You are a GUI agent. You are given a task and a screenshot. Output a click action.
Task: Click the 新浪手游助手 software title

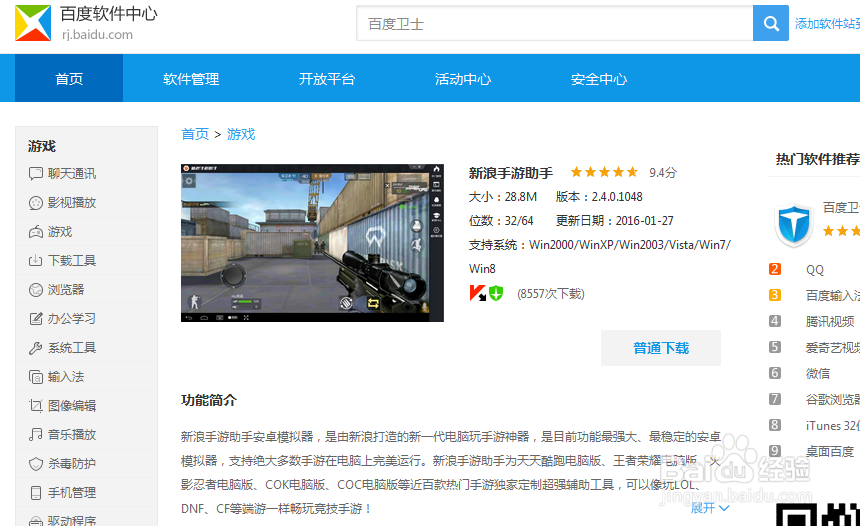[x=511, y=173]
